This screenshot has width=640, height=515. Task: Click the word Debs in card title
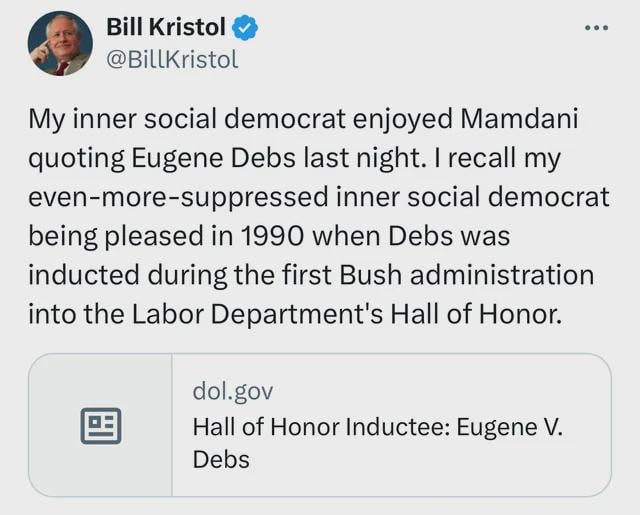(221, 460)
